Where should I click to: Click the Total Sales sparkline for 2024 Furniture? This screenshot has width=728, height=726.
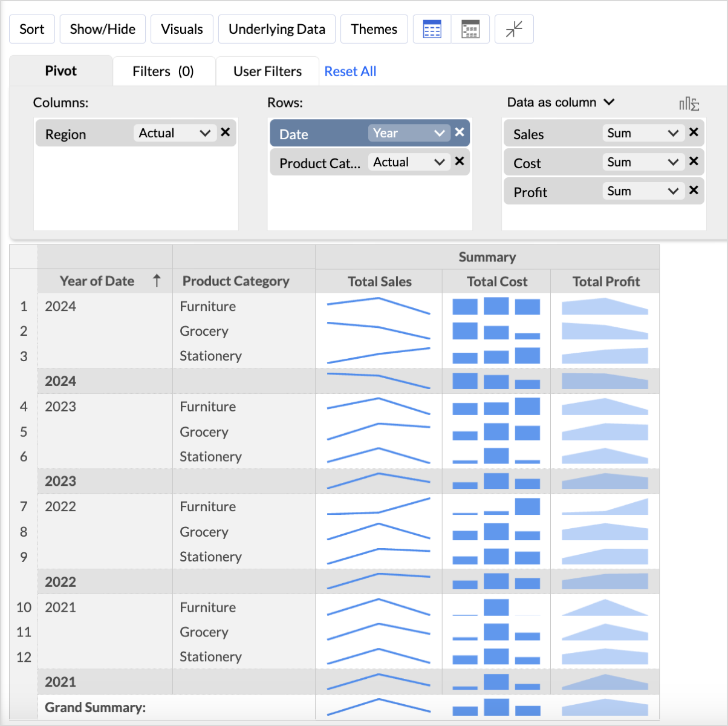[x=379, y=306]
